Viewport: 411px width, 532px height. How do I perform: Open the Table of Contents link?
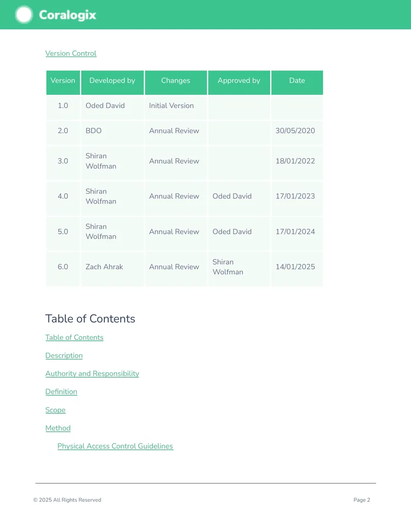(74, 337)
